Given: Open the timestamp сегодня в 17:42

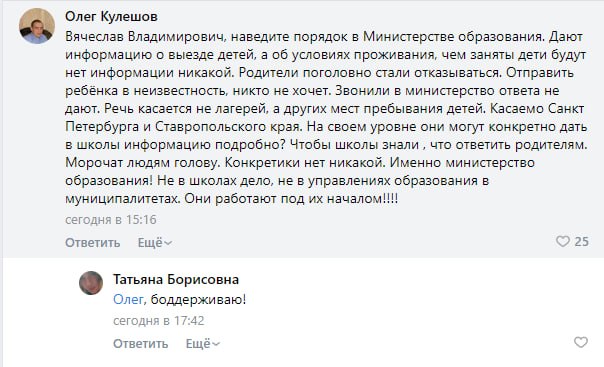Looking at the screenshot, I should coord(158,320).
